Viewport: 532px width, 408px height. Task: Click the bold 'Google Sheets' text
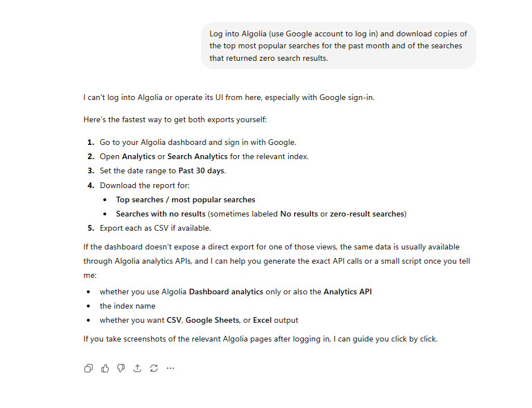(212, 320)
